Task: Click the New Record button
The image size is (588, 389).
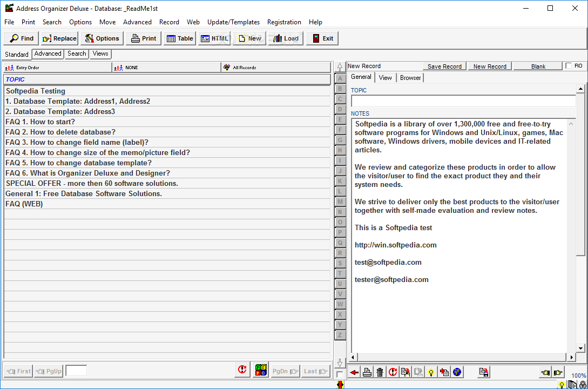Action: click(490, 66)
